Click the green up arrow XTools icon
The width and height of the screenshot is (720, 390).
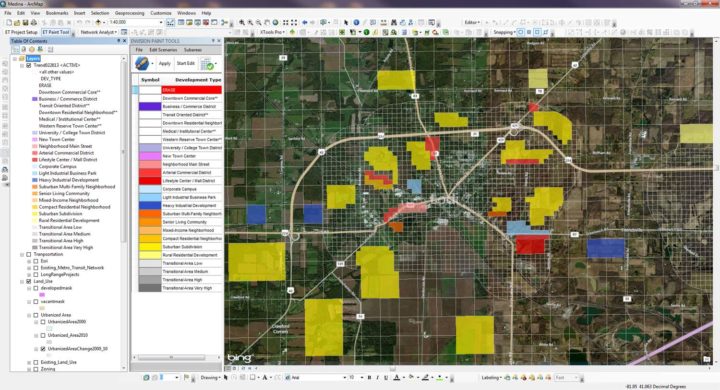point(292,32)
